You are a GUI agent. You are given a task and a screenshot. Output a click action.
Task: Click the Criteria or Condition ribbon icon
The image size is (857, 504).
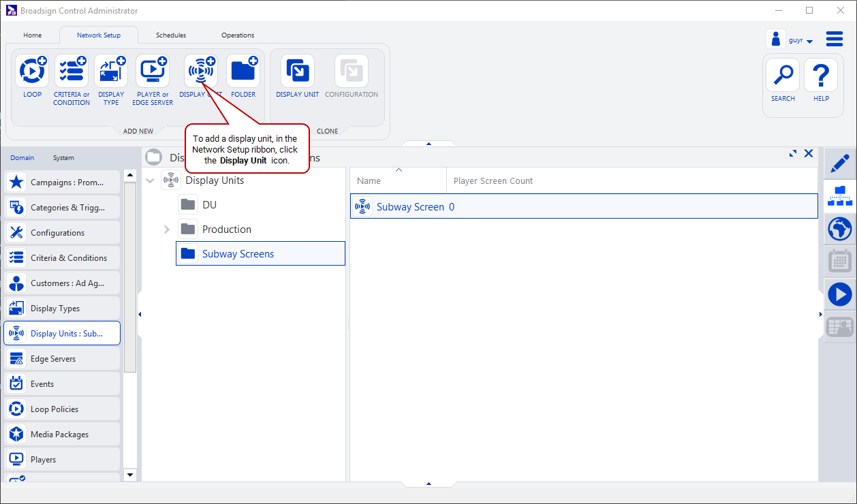click(72, 71)
